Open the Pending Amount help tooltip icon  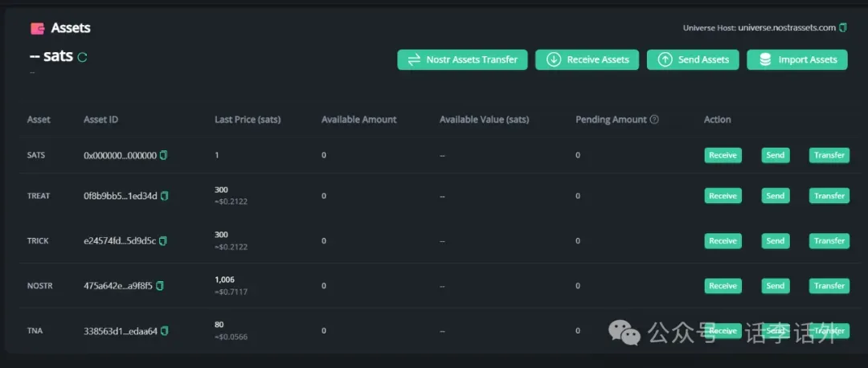click(654, 120)
